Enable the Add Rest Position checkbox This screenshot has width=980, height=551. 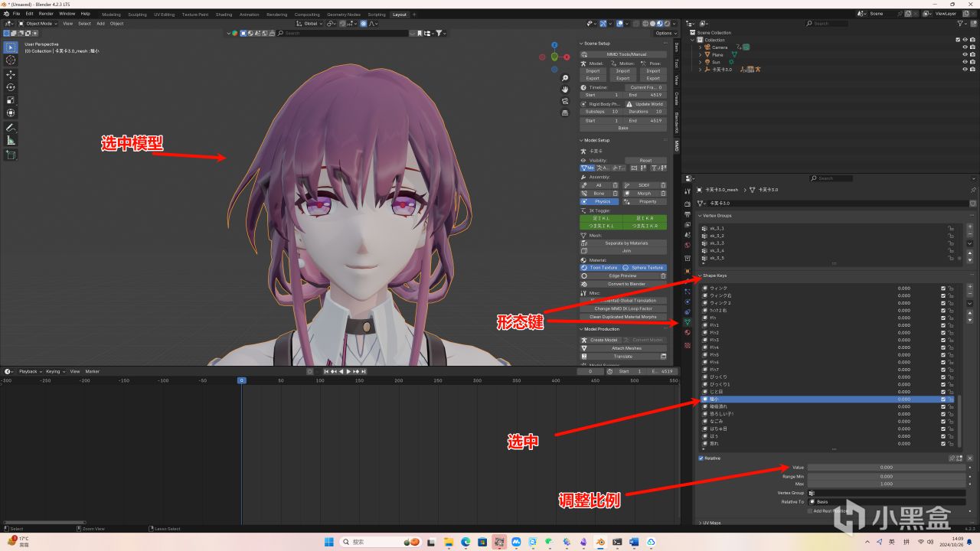pyautogui.click(x=811, y=510)
